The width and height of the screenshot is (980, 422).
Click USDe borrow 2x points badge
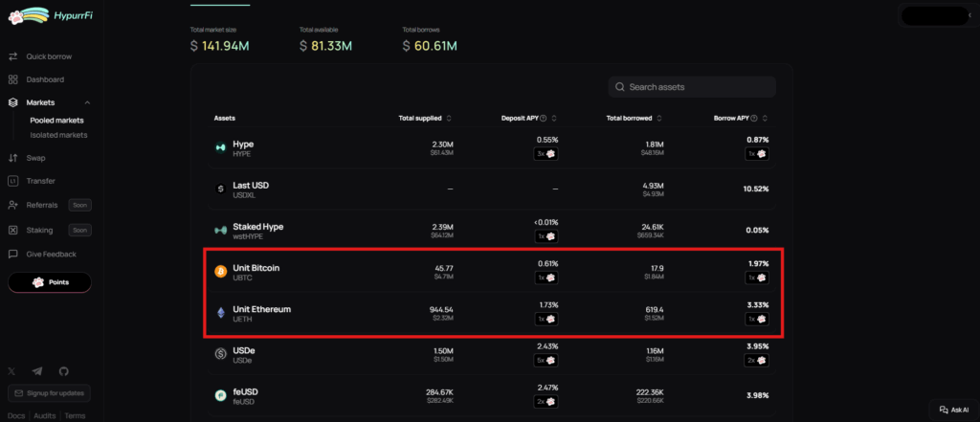click(757, 360)
